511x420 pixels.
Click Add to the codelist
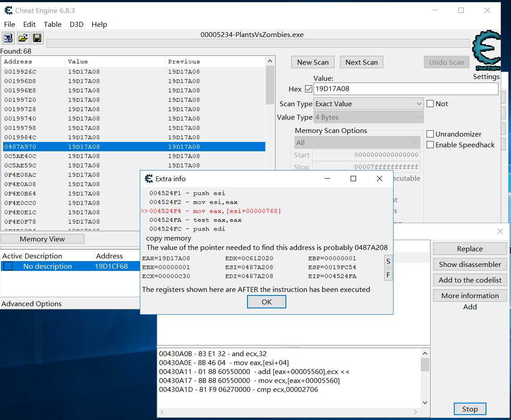[469, 280]
